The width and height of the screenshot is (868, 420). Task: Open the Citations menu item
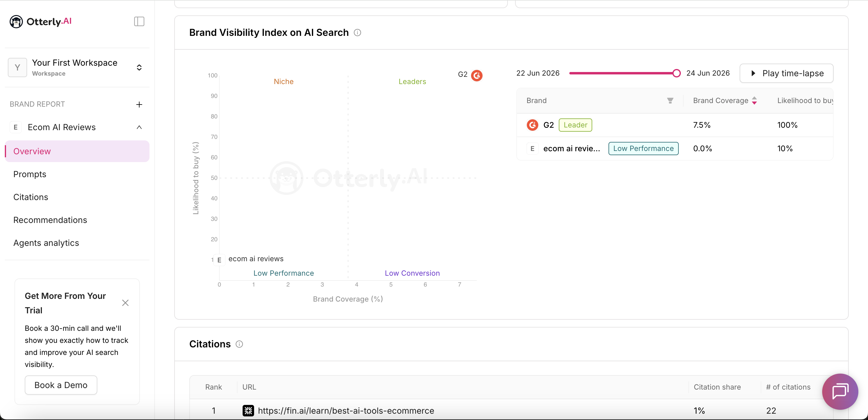click(31, 197)
